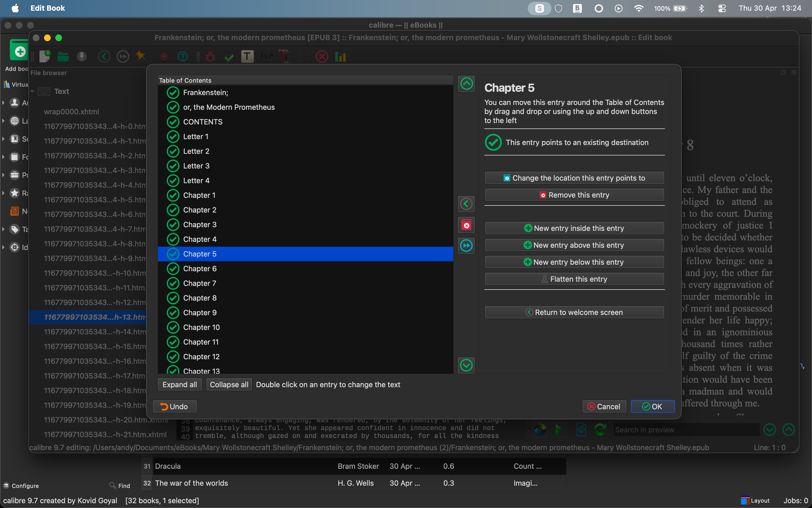
Task: Click the red bug icon in the editor toolbar
Action: tap(210, 56)
